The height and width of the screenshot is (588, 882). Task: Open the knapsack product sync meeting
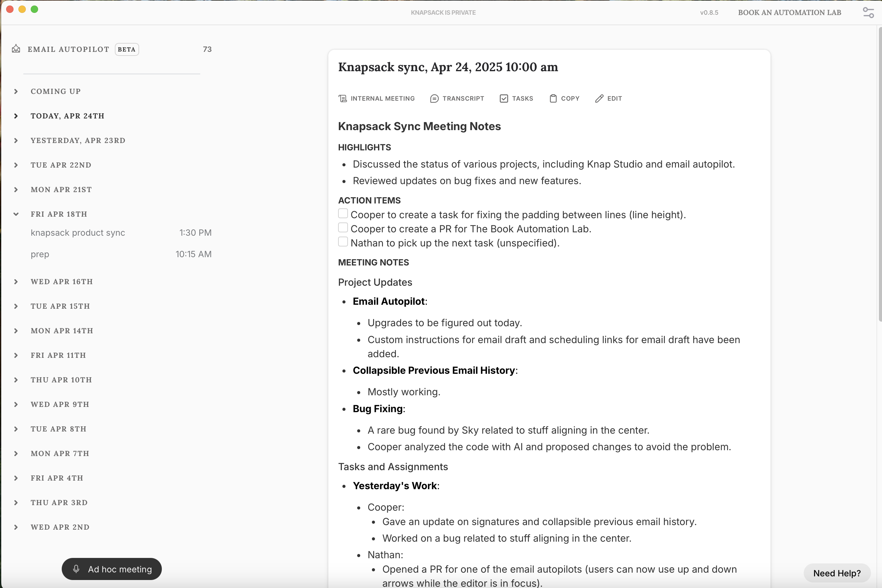78,233
